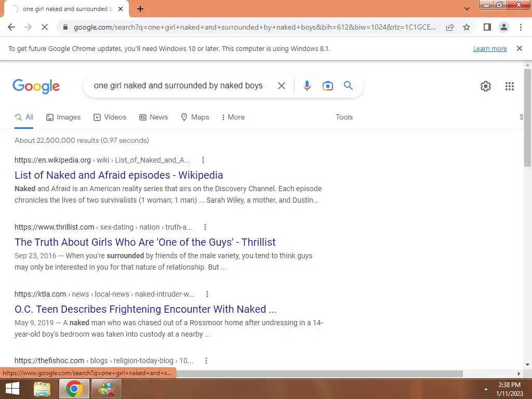Viewport: 532px width, 399px height.
Task: Stop loading the page
Action: tap(45, 27)
